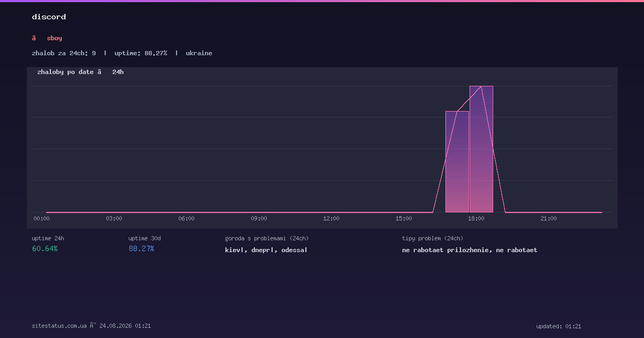This screenshot has height=338, width=644.
Task: Click the zhalob za 24ch: 9 stat
Action: point(64,53)
